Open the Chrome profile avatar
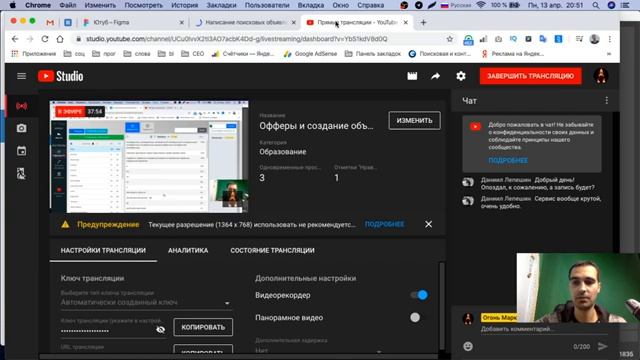Image resolution: width=640 pixels, height=360 pixels. (595, 39)
